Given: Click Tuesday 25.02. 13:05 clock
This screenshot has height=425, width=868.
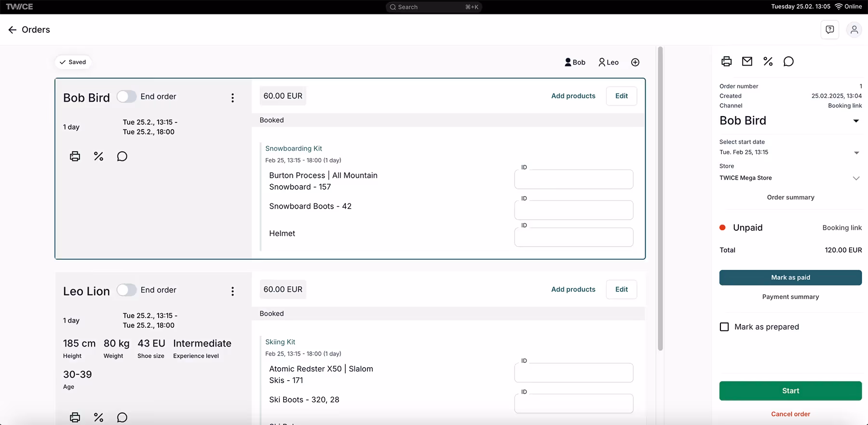Looking at the screenshot, I should [x=800, y=7].
